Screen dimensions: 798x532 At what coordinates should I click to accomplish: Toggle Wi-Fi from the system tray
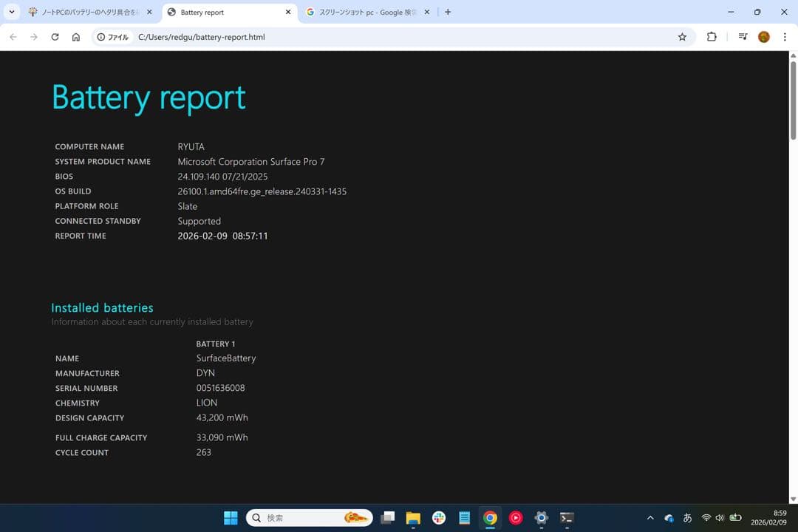(706, 518)
